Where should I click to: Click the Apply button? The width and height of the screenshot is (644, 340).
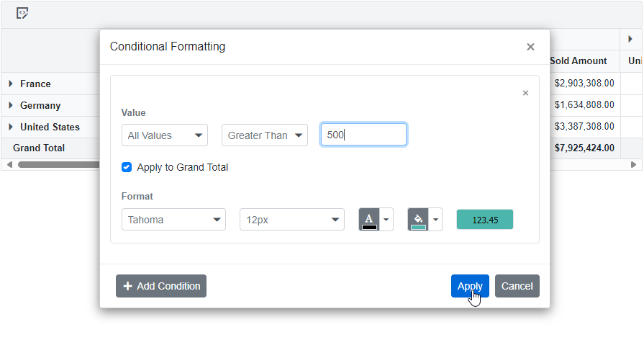coord(470,286)
